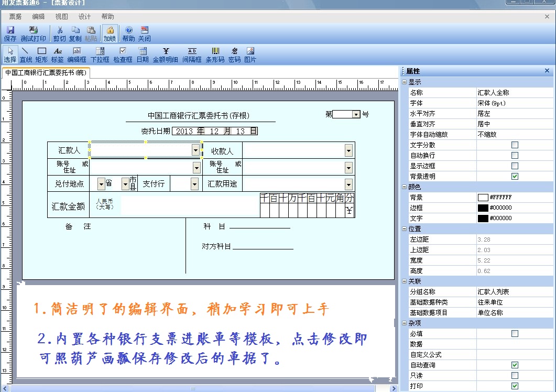Select the 密码 password tool
Screen dimensions: 556x392
[234, 55]
